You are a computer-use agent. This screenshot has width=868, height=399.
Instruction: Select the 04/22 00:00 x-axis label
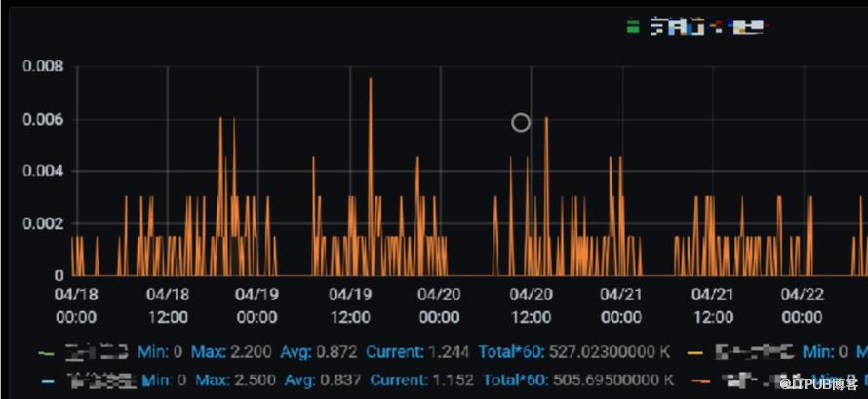coord(802,304)
